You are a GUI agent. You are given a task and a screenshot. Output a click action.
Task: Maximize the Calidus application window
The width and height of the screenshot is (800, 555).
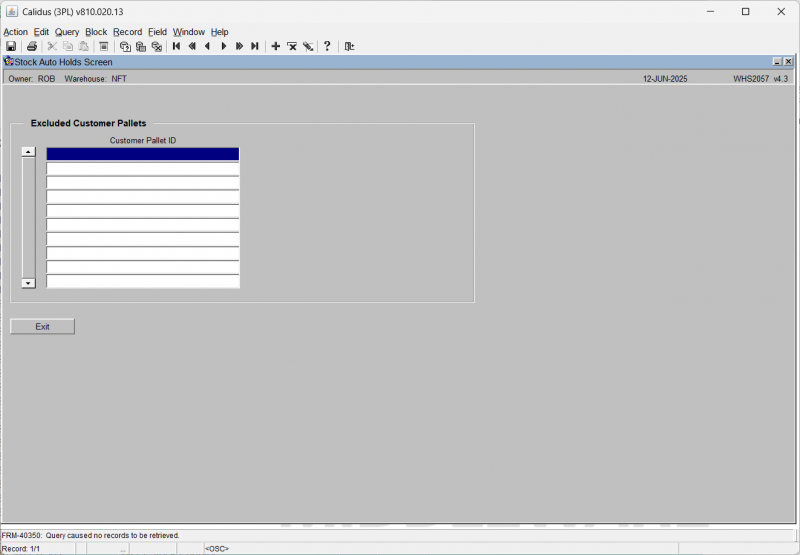745,11
